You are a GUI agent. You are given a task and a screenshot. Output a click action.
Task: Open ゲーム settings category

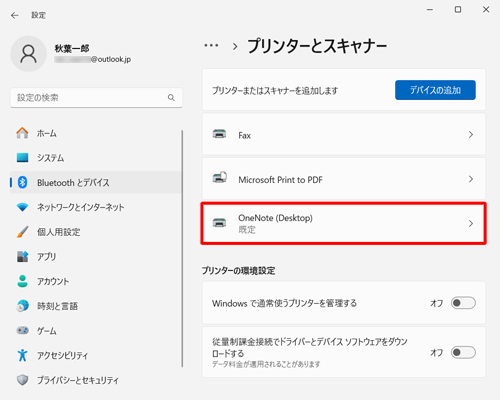click(96, 330)
